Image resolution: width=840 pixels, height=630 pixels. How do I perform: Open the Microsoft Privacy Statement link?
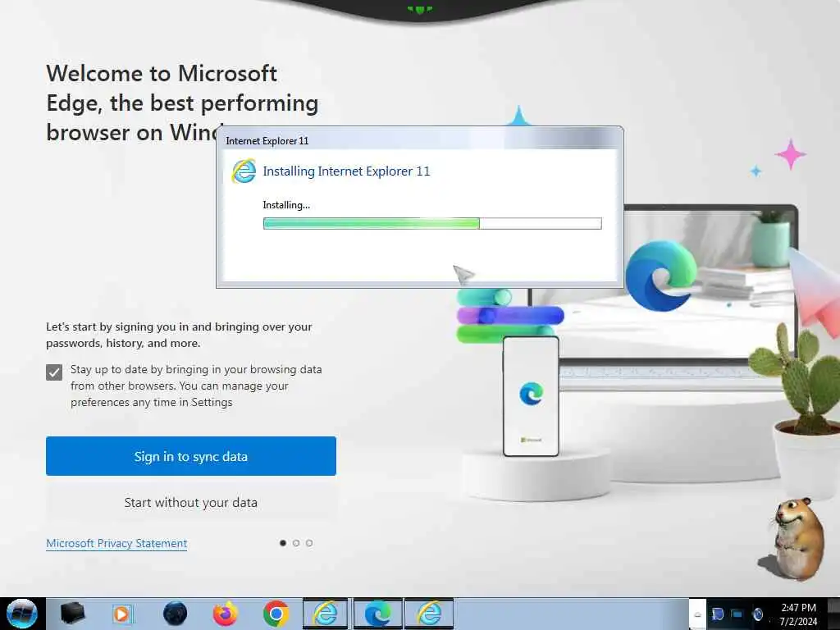[x=116, y=543]
